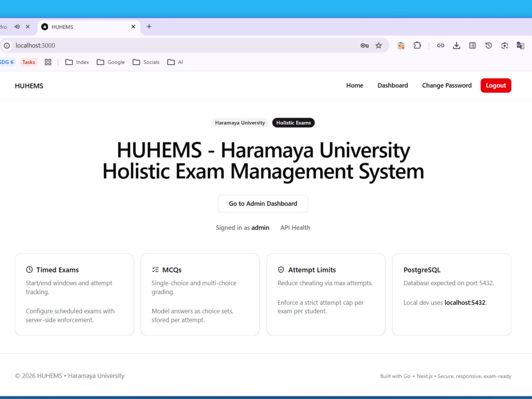Click 'Single-choice and multi-choice grading.' text

(x=194, y=287)
